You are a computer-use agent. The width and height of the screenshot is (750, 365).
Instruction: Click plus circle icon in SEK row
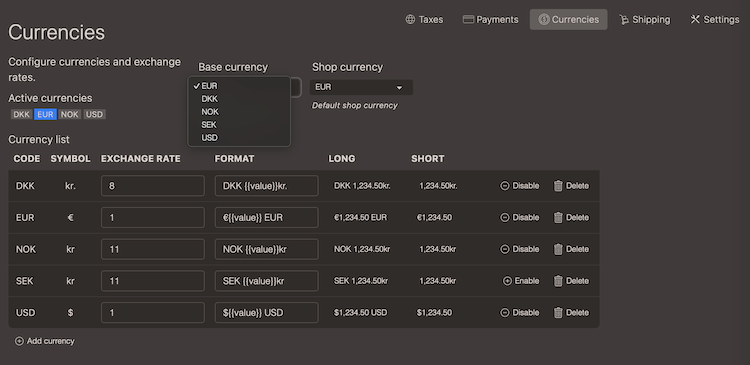(x=507, y=281)
